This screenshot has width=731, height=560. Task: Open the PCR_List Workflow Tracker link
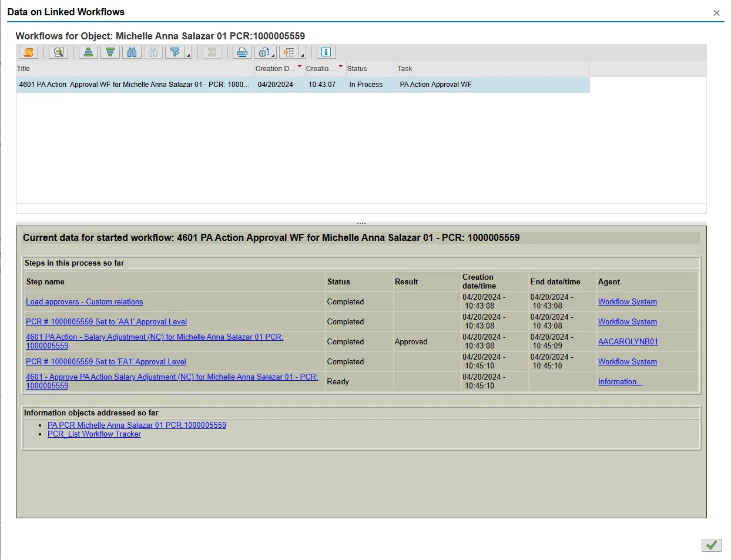coord(94,434)
